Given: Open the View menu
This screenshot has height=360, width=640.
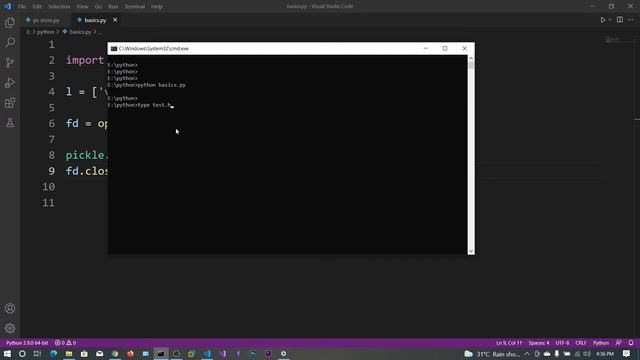Looking at the screenshot, I should [x=82, y=7].
